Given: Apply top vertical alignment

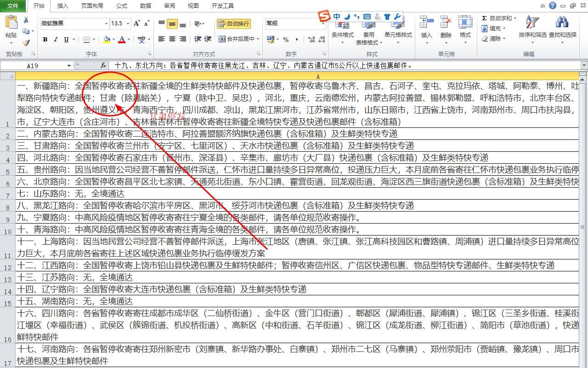Looking at the screenshot, I should point(162,23).
